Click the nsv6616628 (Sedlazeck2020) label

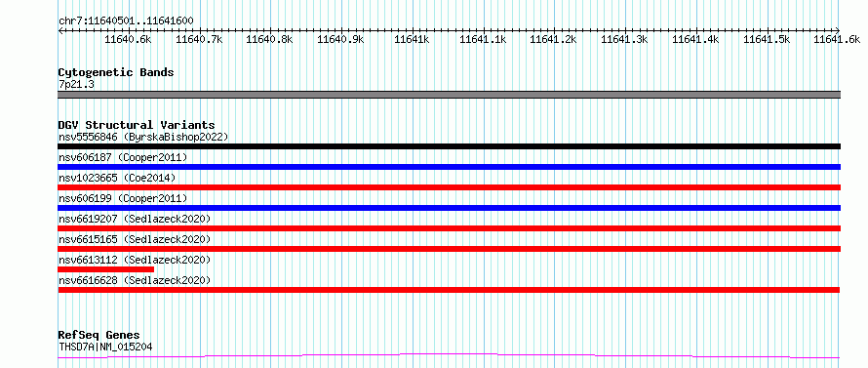coord(135,280)
